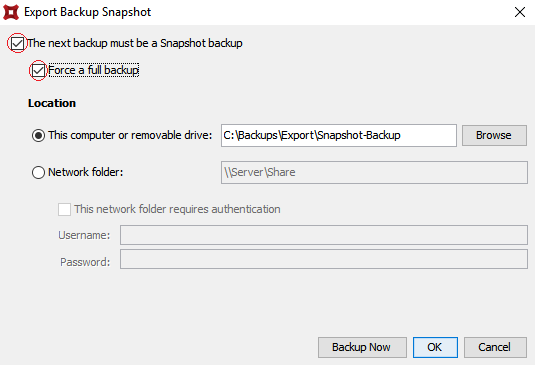
Task: Click the \\Server\Share network folder field
Action: click(x=374, y=172)
